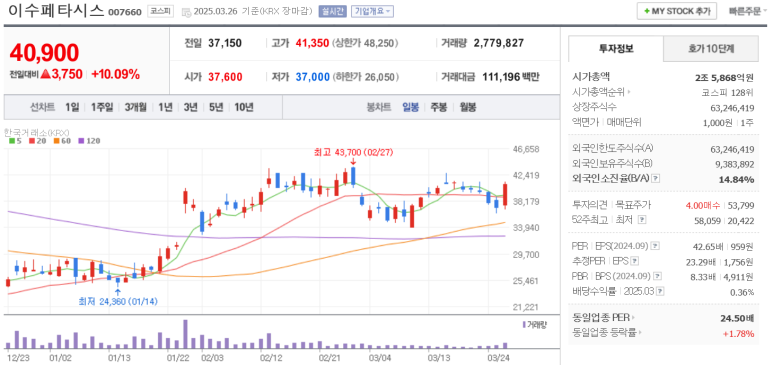The image size is (773, 365).
Task: Open the 동일업종 PER link
Action: click(603, 318)
